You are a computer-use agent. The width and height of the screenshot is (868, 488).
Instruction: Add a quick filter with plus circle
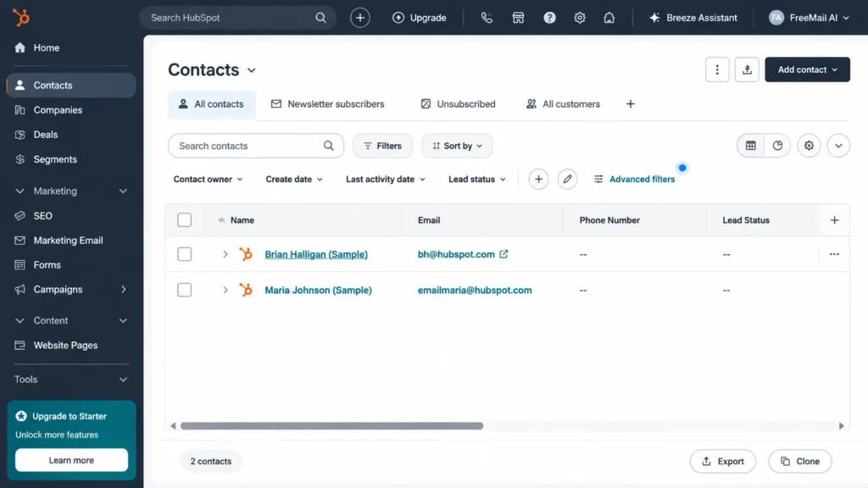click(x=538, y=180)
